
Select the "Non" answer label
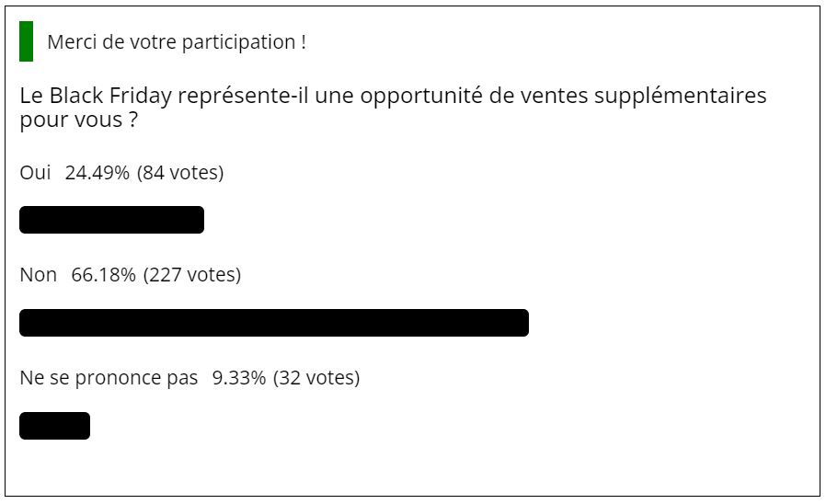[39, 275]
